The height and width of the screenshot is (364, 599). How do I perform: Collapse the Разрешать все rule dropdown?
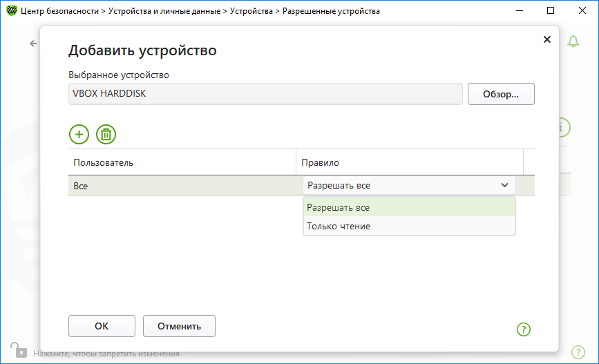pos(409,186)
